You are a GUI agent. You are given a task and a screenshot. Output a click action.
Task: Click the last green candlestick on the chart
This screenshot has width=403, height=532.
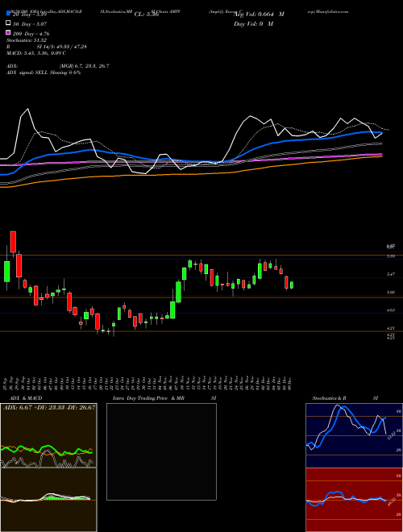coord(292,285)
